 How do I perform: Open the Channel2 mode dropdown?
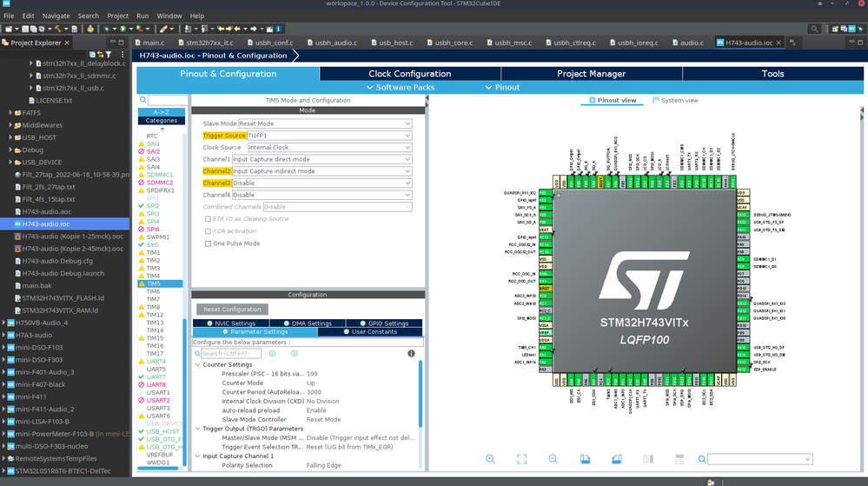tap(321, 171)
